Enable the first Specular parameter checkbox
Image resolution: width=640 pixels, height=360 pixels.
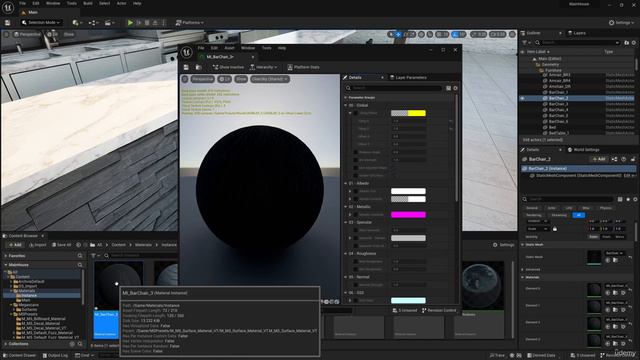click(356, 231)
